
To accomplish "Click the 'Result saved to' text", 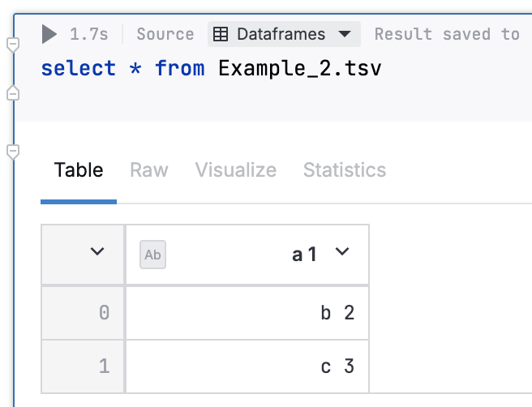I will 447,34.
